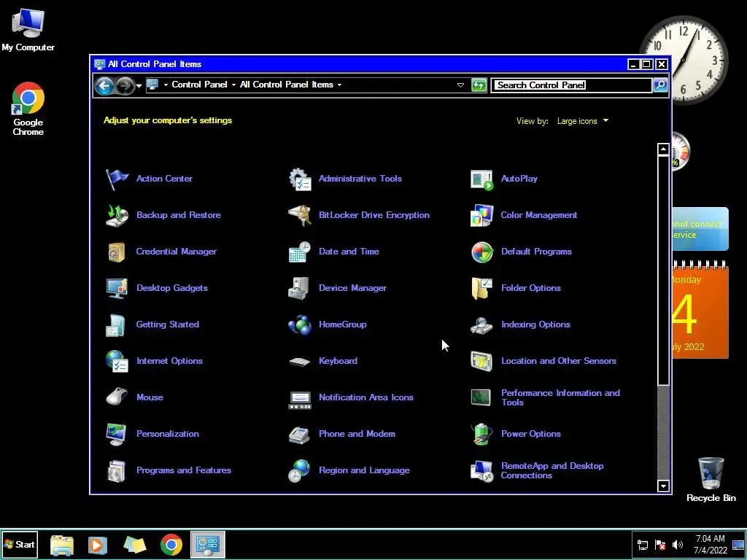747x560 pixels.
Task: Click the Getting Started icon
Action: (x=117, y=324)
